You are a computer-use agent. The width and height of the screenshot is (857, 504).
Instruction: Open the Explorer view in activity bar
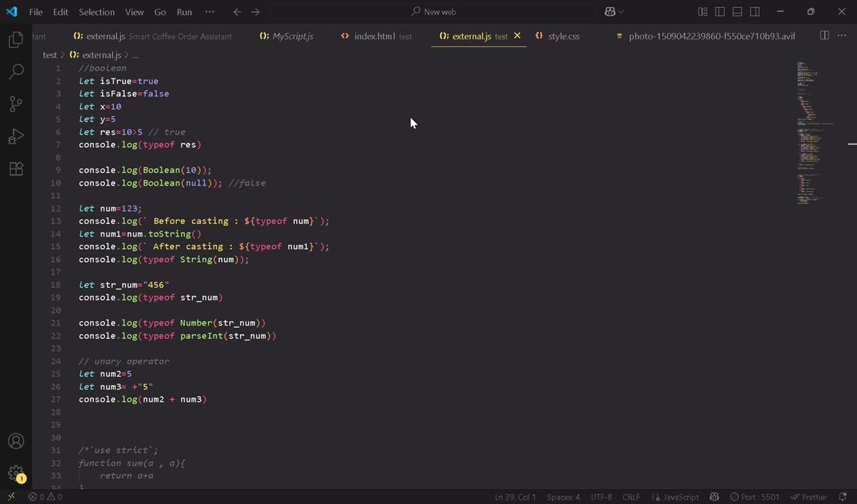(16, 39)
